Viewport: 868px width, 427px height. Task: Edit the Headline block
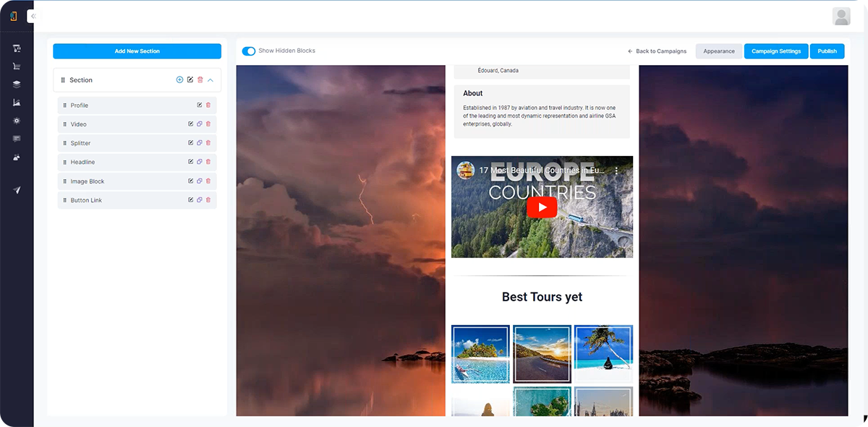(x=190, y=162)
